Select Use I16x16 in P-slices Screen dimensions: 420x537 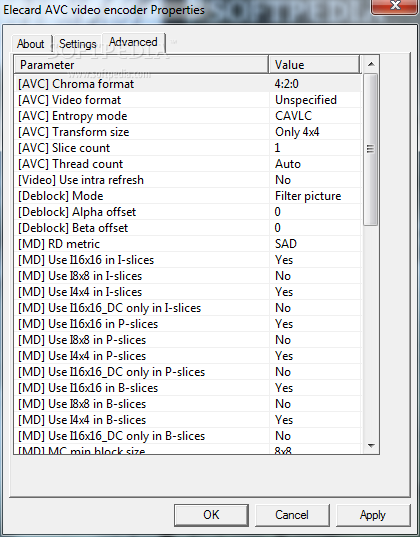tap(188, 324)
